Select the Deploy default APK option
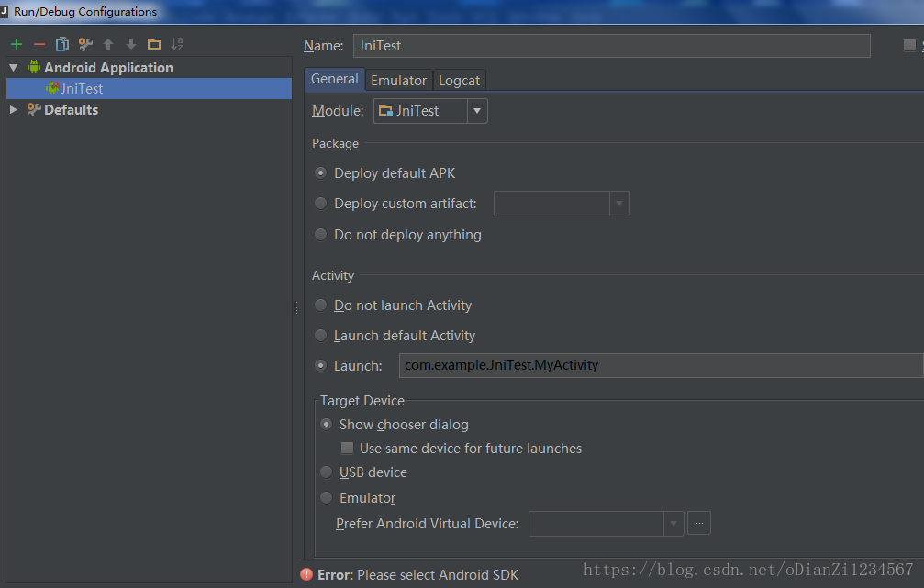Screen dimensions: 924x588 (320, 172)
